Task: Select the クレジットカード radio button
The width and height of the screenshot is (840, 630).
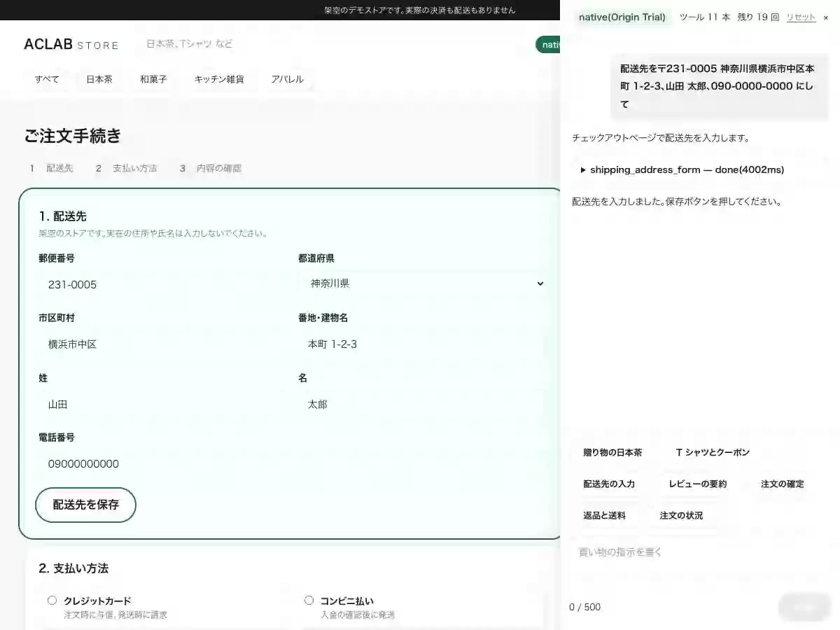Action: tap(52, 600)
